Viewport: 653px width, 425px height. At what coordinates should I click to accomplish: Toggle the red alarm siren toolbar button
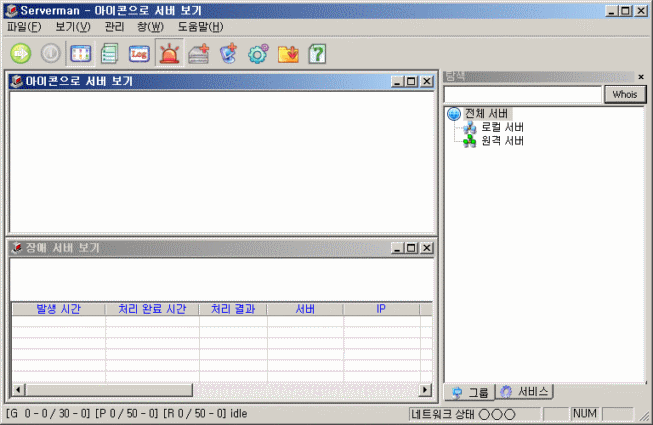pos(169,54)
